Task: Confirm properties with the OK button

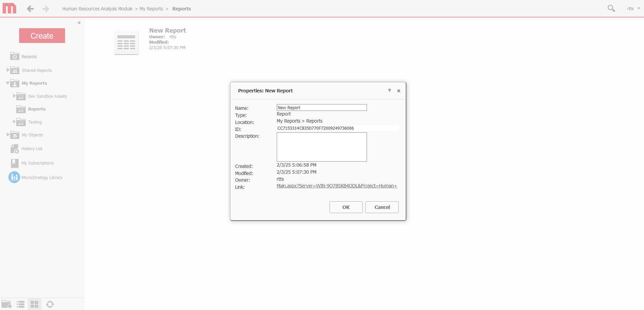Action: tap(346, 207)
